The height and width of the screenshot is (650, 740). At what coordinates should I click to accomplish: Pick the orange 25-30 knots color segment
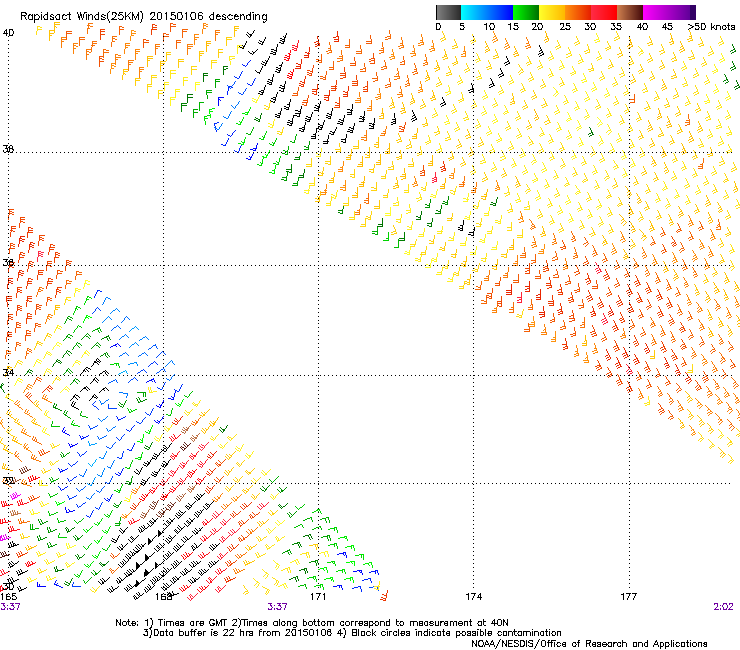[578, 12]
